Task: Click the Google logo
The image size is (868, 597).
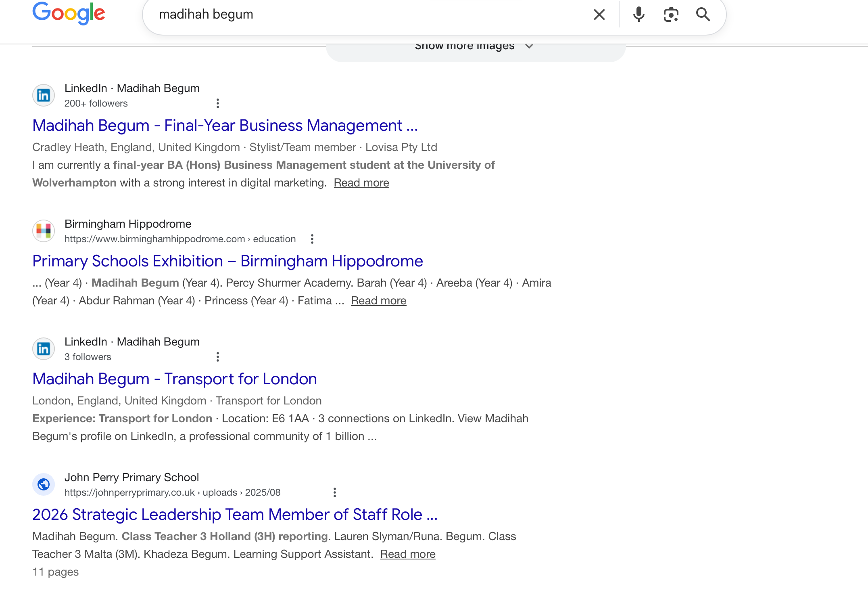Action: click(x=69, y=14)
